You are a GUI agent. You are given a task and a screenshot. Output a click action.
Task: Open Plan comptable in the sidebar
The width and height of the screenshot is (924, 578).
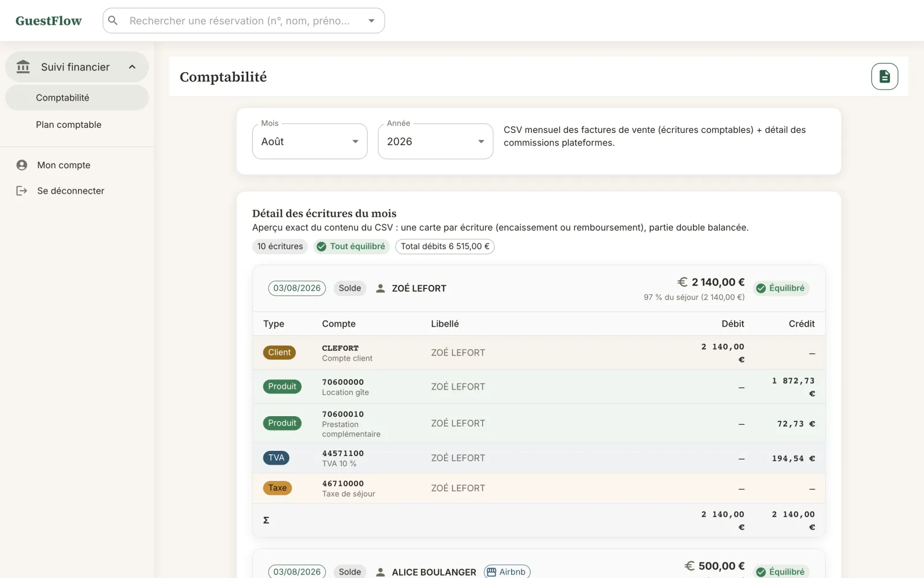tap(77, 125)
